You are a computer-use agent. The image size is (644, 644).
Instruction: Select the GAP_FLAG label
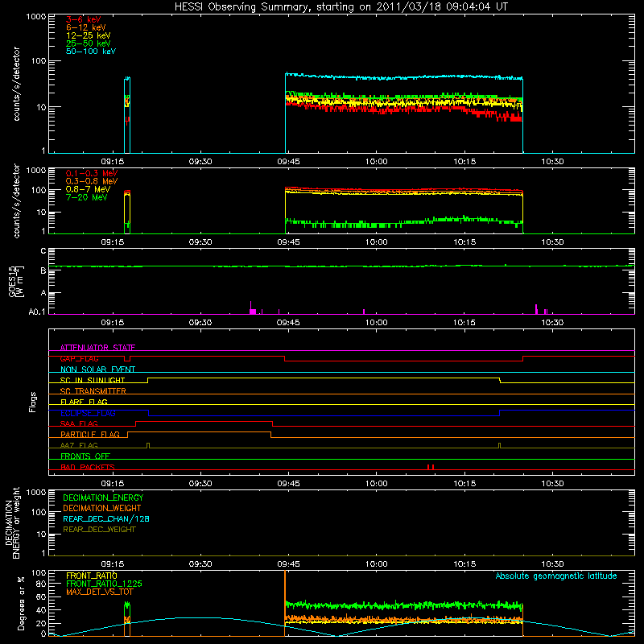(x=79, y=358)
